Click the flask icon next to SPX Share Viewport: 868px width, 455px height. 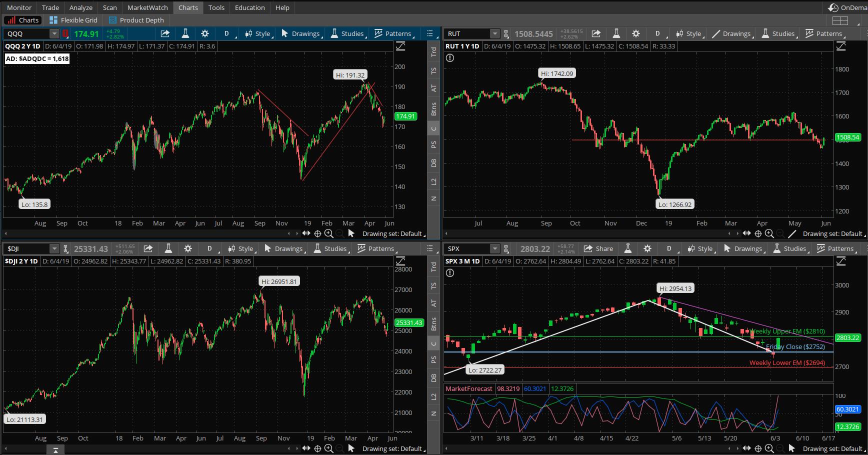[627, 248]
